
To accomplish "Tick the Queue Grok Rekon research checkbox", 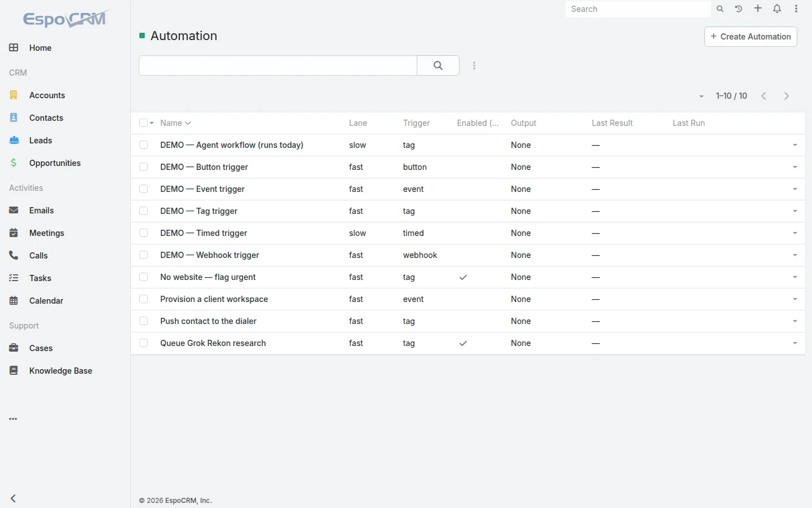I will coord(143,343).
